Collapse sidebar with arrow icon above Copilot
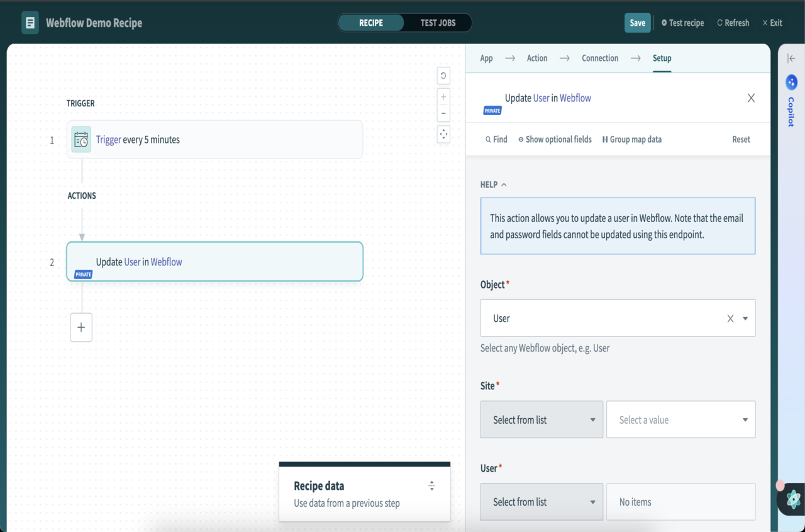 click(791, 58)
